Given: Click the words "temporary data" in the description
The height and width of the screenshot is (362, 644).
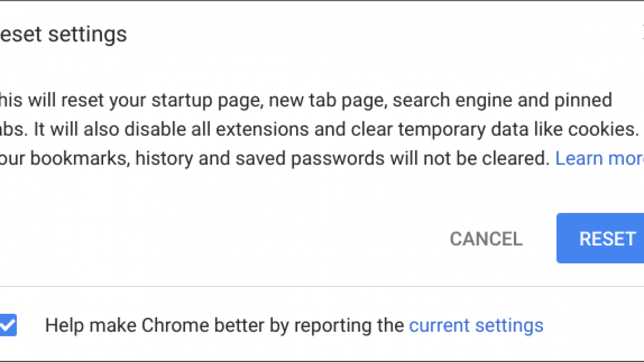Looking at the screenshot, I should point(437,130).
